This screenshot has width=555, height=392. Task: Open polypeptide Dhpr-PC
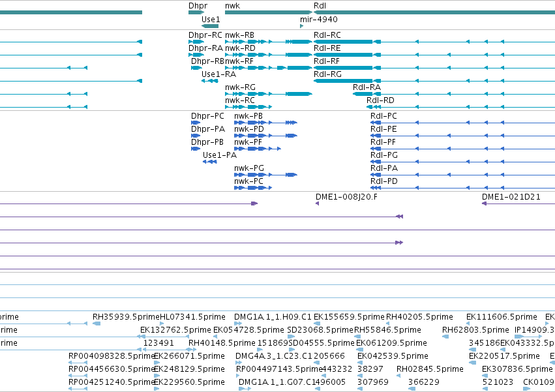click(207, 116)
